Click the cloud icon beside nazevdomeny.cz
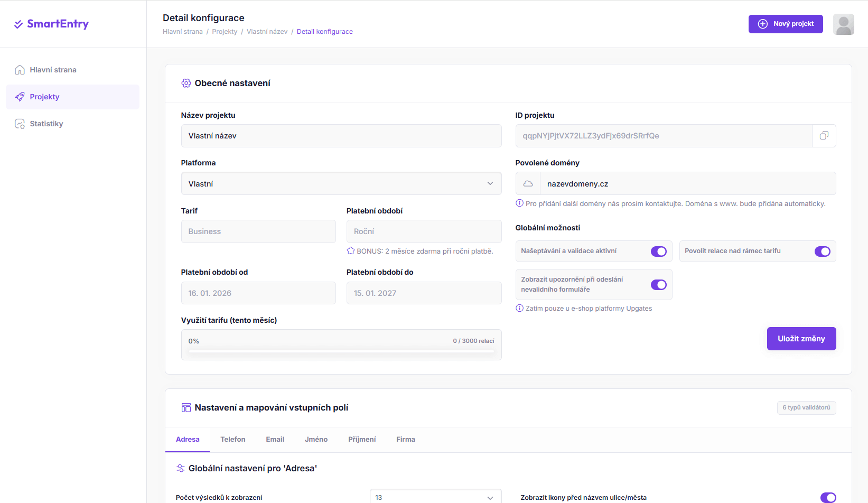The height and width of the screenshot is (503, 868). coord(528,184)
